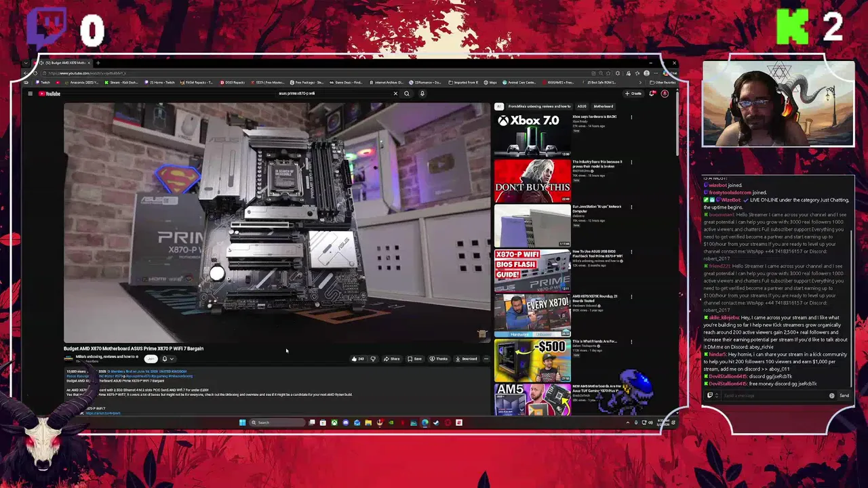
Task: Open options for BIOS Flashback video
Action: [631, 251]
